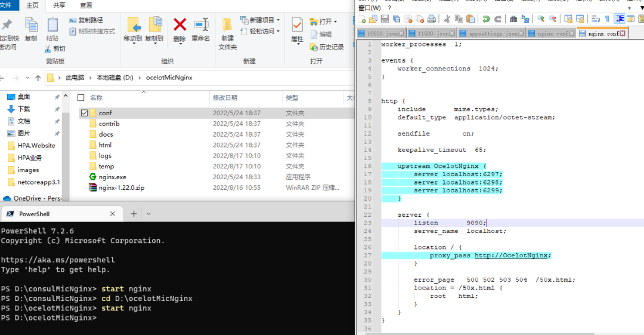Click the Redo arrow in Notepad++
This screenshot has height=335, width=644.
pos(498,19)
